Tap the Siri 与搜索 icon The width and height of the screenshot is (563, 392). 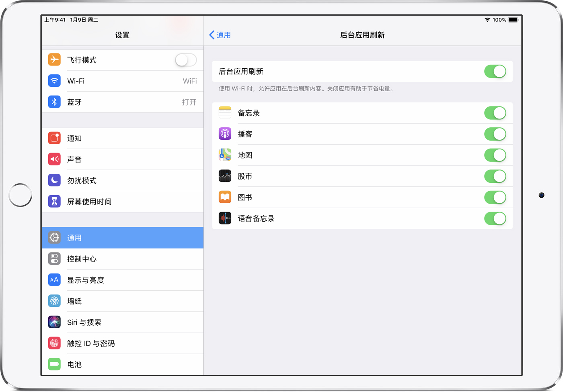coord(54,322)
